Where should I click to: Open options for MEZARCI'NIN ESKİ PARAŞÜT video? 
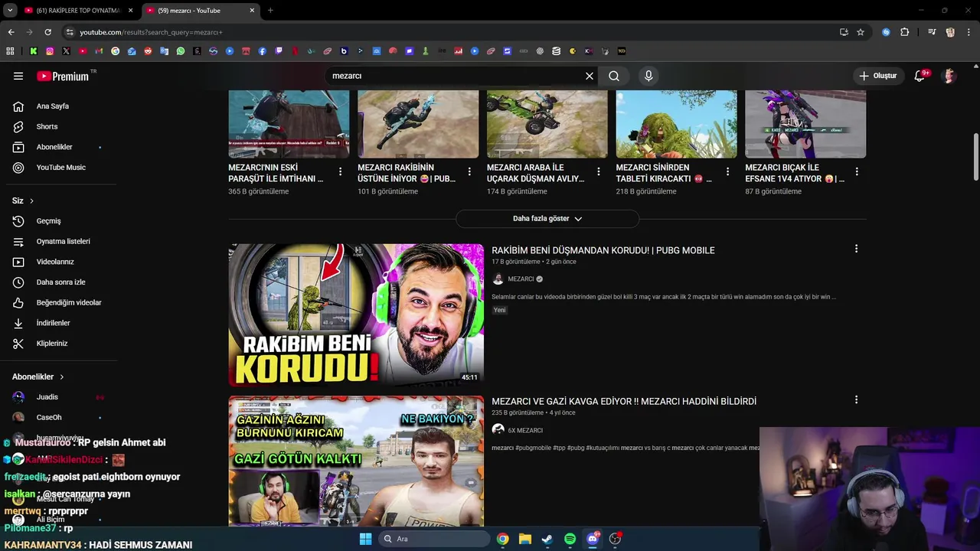tap(340, 171)
